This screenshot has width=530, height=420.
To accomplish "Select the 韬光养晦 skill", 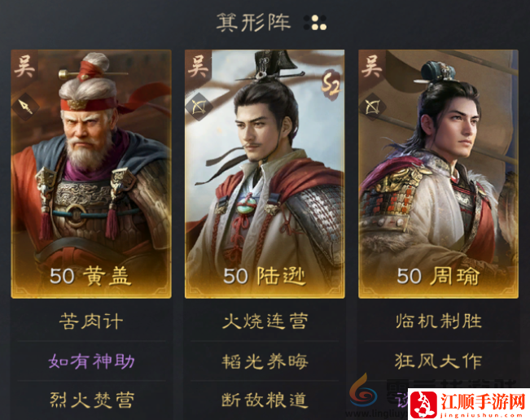I will click(x=265, y=361).
